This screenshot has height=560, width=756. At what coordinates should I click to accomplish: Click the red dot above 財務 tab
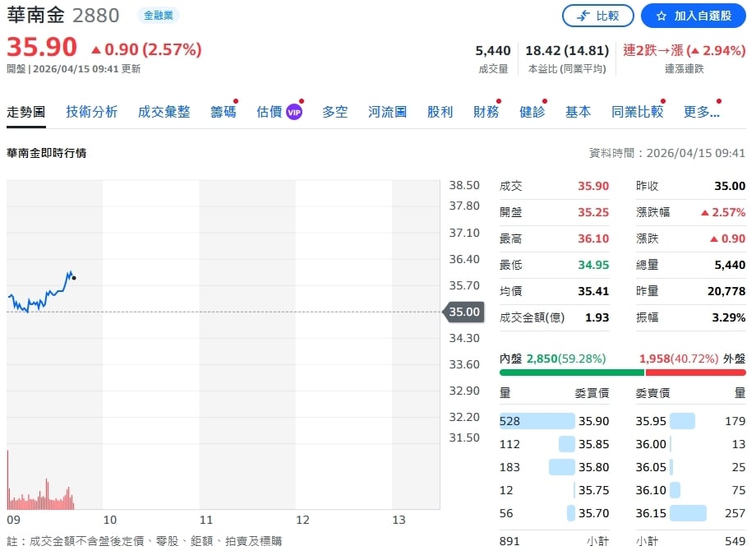pos(498,100)
